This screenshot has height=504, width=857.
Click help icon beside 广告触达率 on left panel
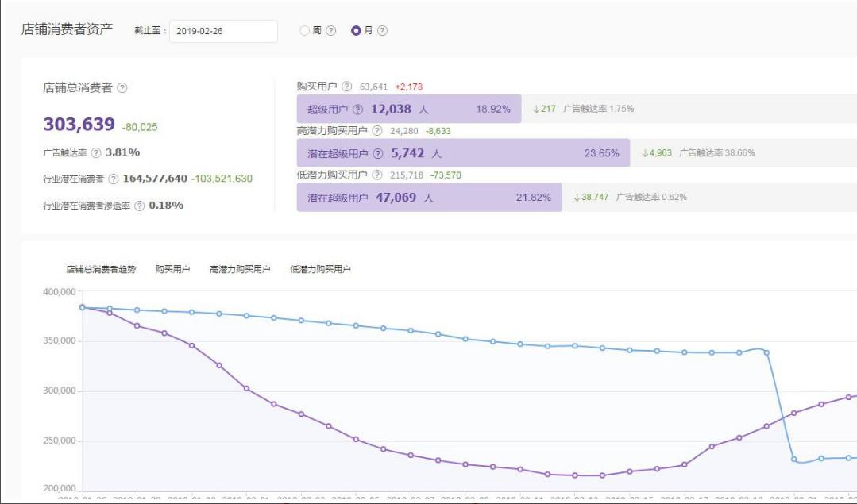(x=98, y=152)
